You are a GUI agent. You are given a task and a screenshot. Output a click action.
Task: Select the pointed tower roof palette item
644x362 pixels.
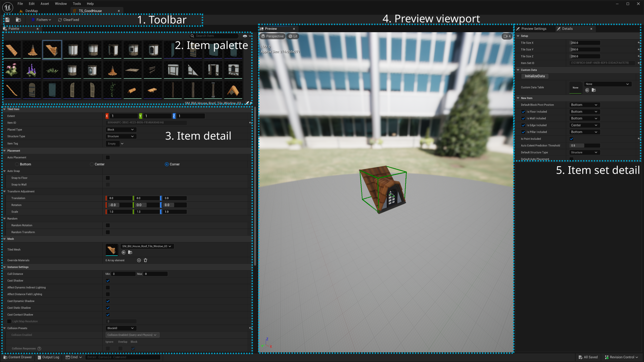[x=32, y=50]
